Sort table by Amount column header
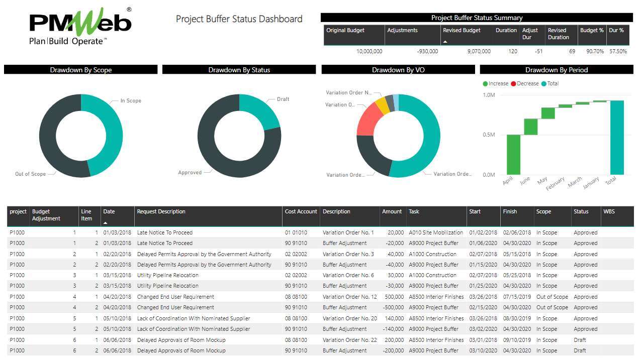 coord(392,212)
